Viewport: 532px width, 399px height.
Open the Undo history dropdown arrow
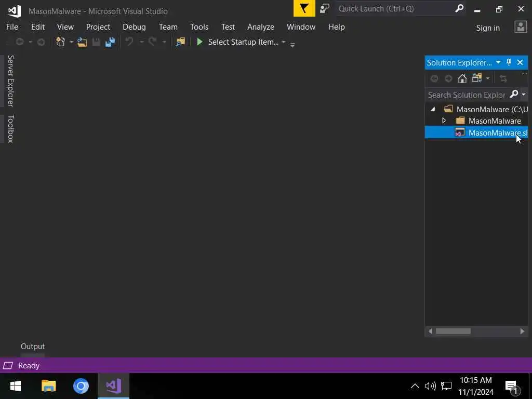coord(141,42)
